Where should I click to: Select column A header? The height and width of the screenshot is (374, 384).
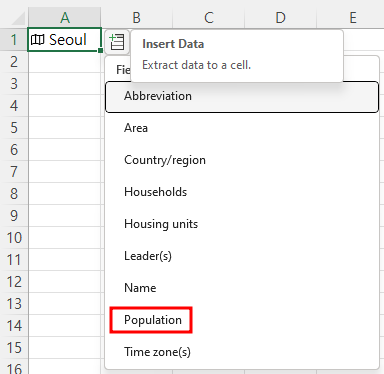tap(65, 17)
